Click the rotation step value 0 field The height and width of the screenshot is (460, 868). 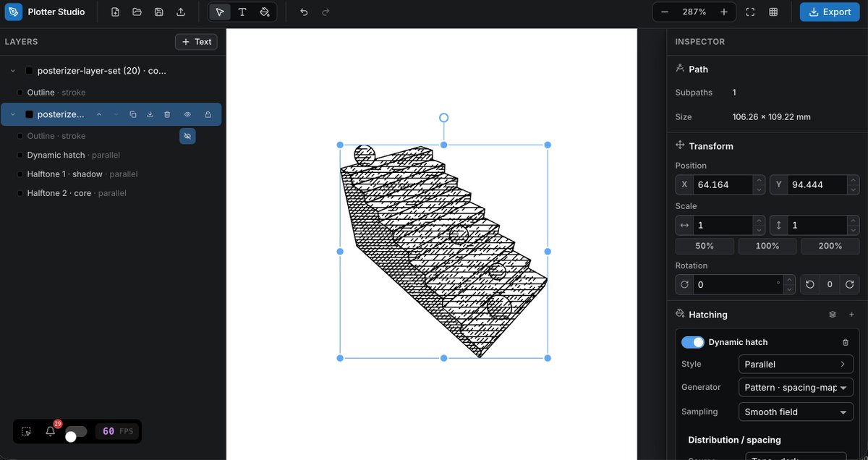pyautogui.click(x=830, y=284)
